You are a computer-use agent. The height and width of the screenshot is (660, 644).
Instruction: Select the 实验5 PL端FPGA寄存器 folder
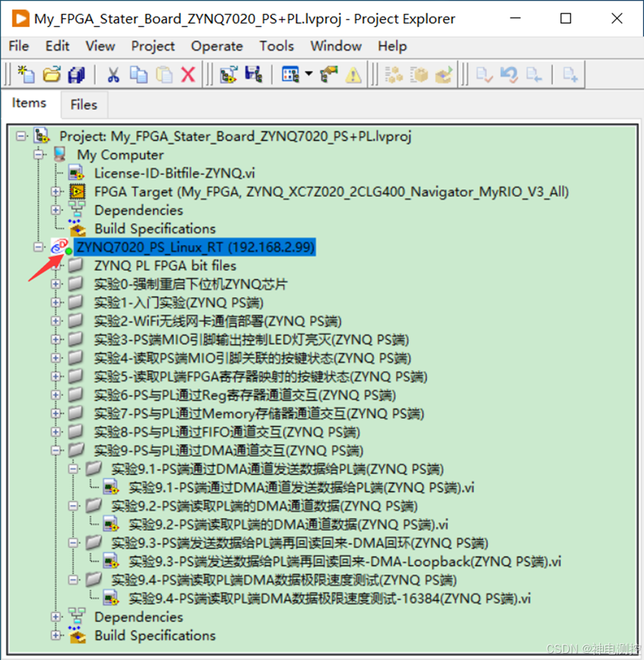click(x=261, y=376)
